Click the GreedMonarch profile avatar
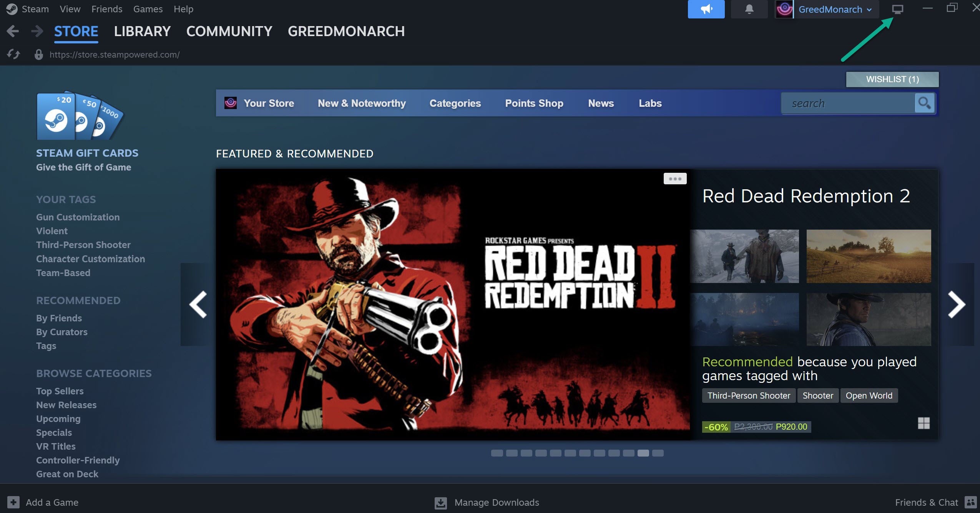This screenshot has height=513, width=980. (784, 9)
